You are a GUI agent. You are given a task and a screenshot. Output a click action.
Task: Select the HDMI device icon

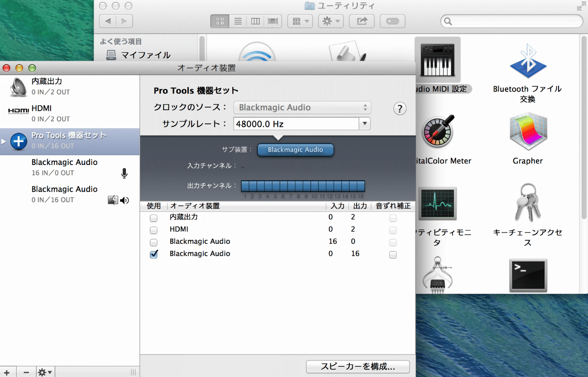click(x=19, y=111)
